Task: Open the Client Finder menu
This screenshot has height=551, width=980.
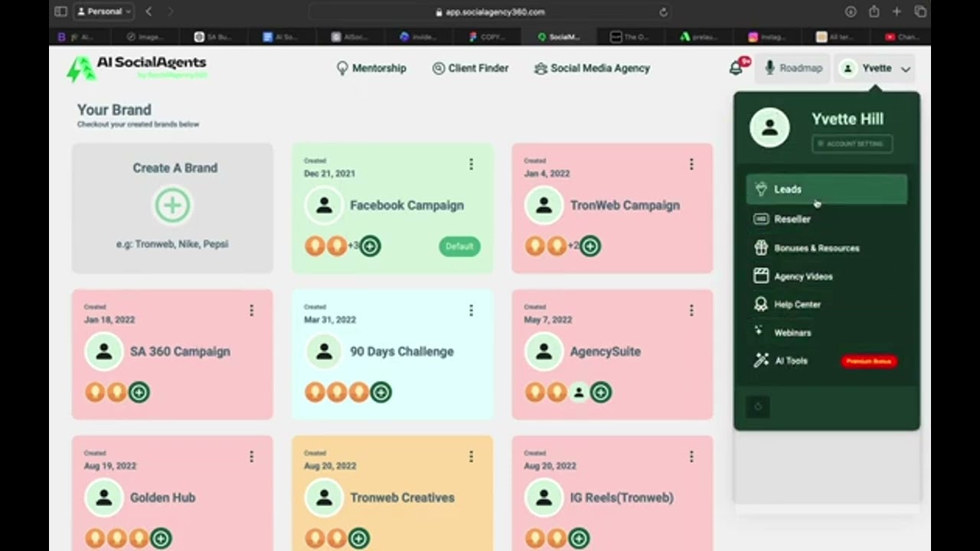Action: click(470, 68)
